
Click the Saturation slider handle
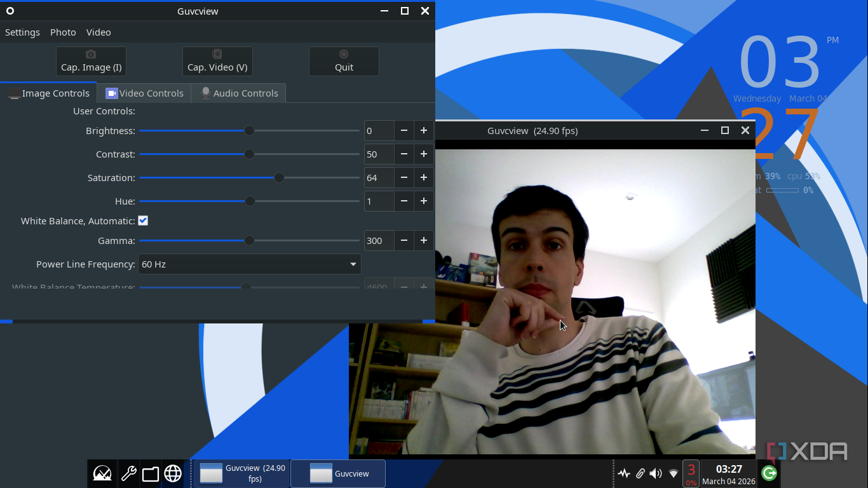279,178
